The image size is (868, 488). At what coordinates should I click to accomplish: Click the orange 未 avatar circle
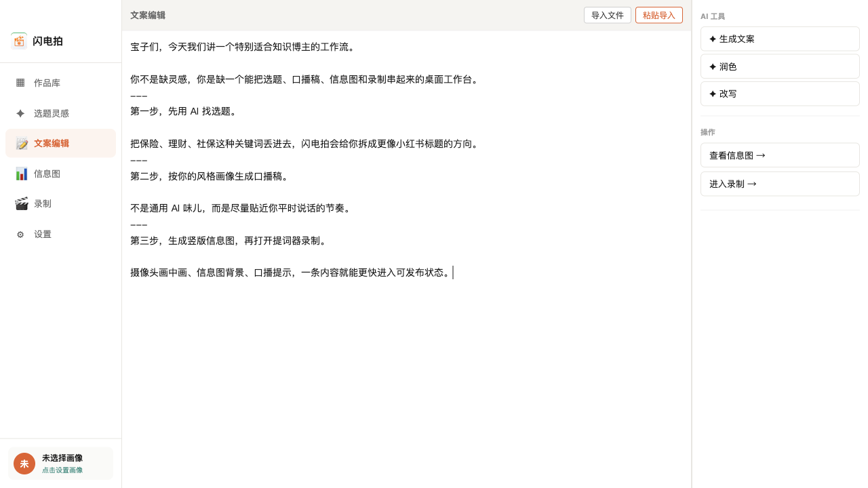(x=24, y=464)
